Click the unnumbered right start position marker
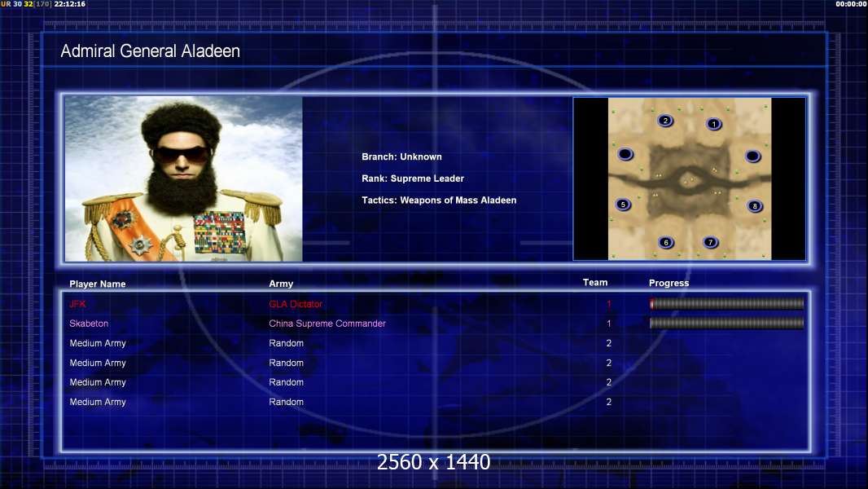 point(753,156)
